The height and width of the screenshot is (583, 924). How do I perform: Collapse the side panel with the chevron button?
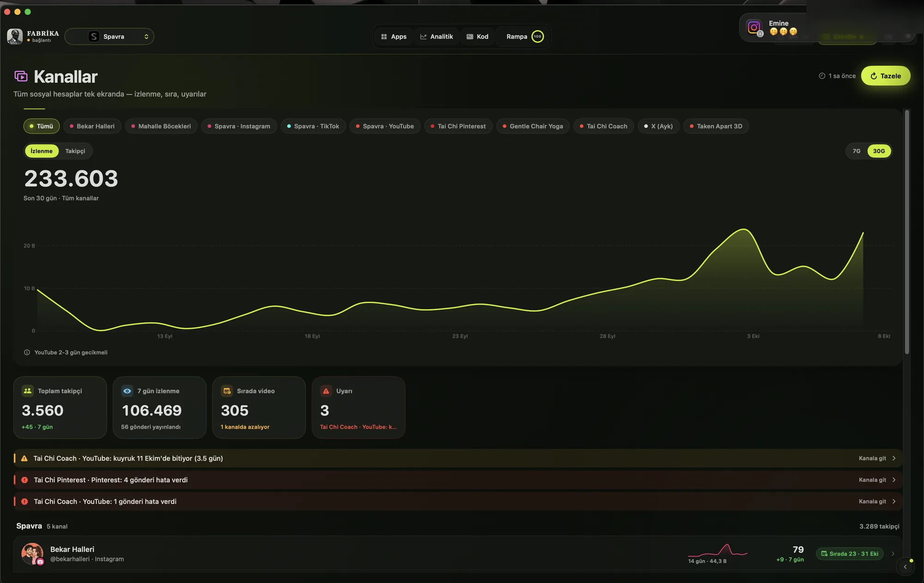point(905,567)
